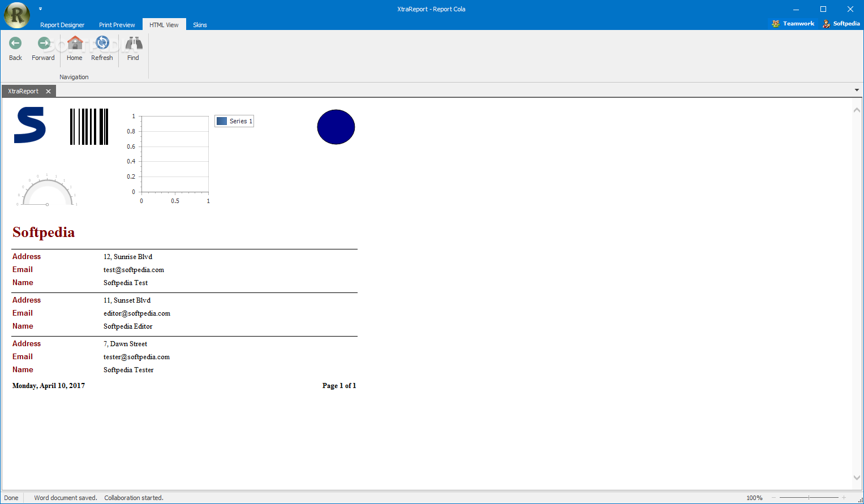This screenshot has width=864, height=504.
Task: Select the HTML View ribbon tab
Action: pyautogui.click(x=164, y=25)
